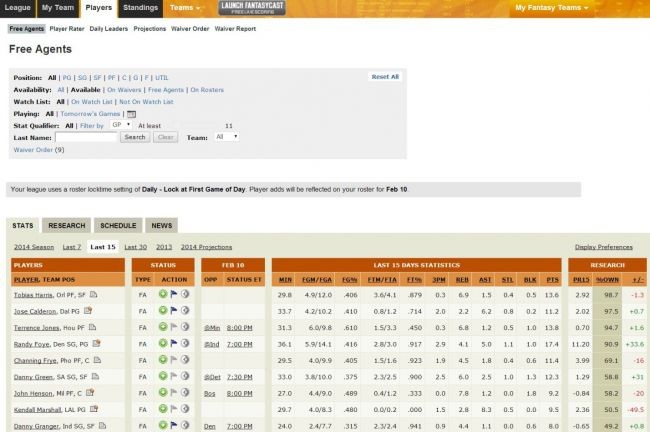Image resolution: width=650 pixels, height=432 pixels.
Task: Open news note icon beside Randy Foye
Action: coord(97,343)
